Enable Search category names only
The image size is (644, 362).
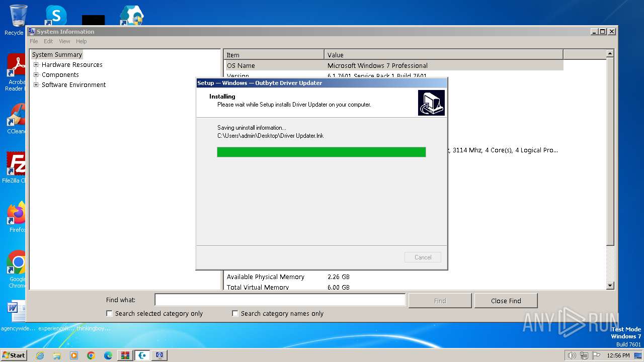(x=235, y=313)
